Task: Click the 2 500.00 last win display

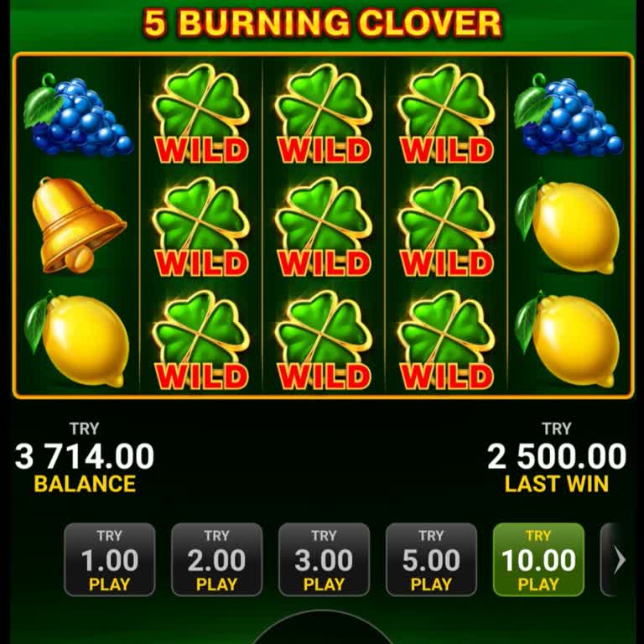Action: coord(557,458)
